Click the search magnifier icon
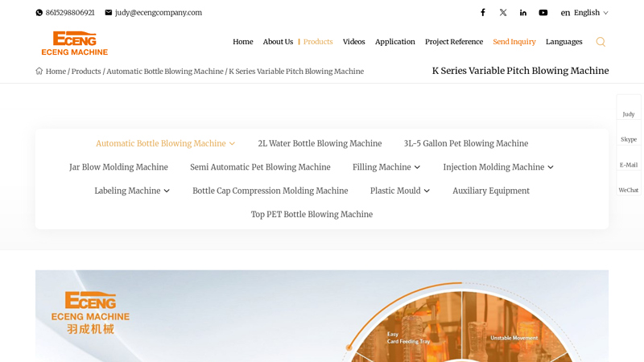Viewport: 644px width, 362px height. click(601, 42)
